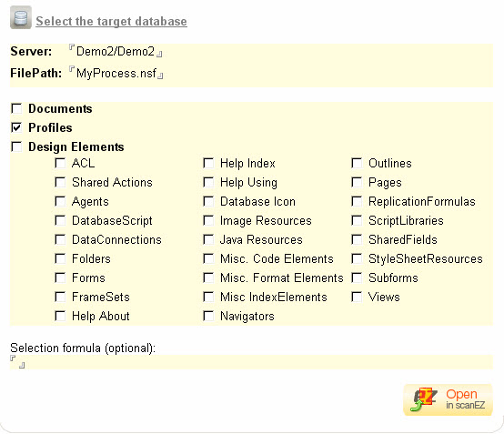Check the ACL option
504x434 pixels.
tap(60, 163)
